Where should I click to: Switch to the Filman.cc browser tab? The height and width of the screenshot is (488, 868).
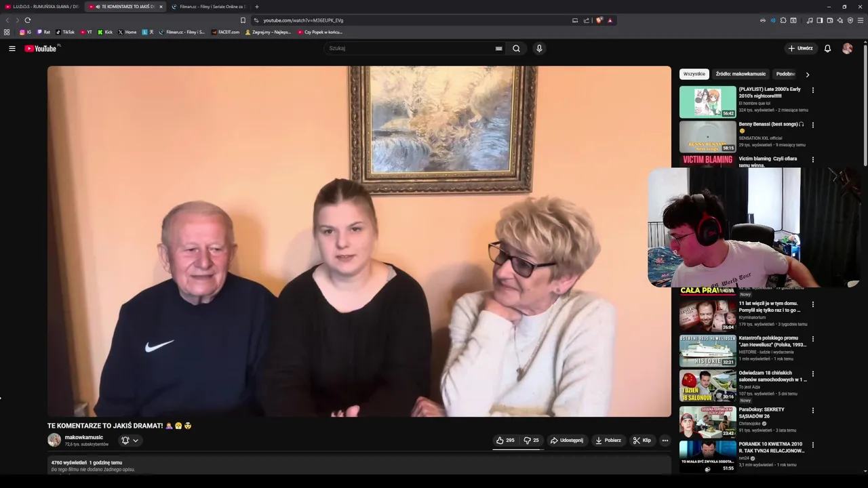209,7
